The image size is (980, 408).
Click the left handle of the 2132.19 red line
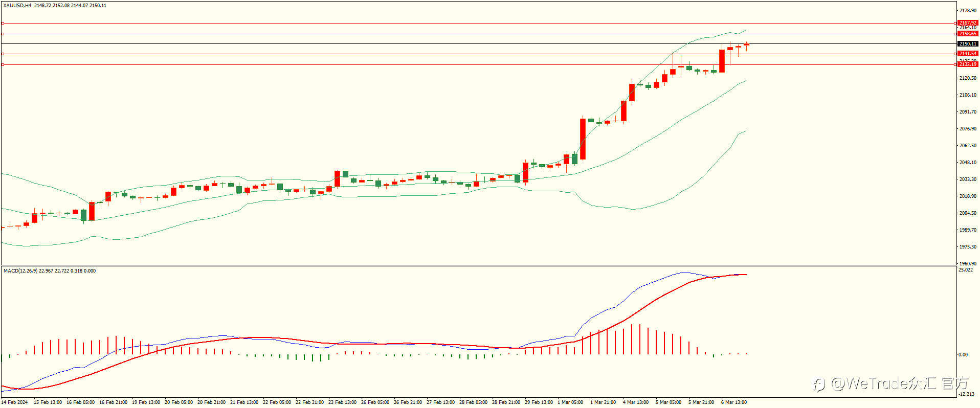click(3, 64)
